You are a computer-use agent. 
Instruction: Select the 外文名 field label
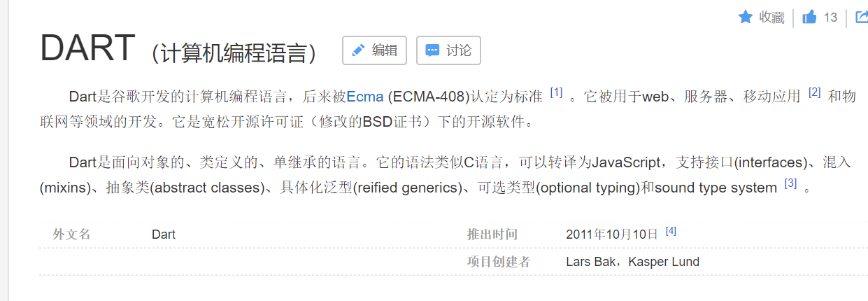coord(71,234)
